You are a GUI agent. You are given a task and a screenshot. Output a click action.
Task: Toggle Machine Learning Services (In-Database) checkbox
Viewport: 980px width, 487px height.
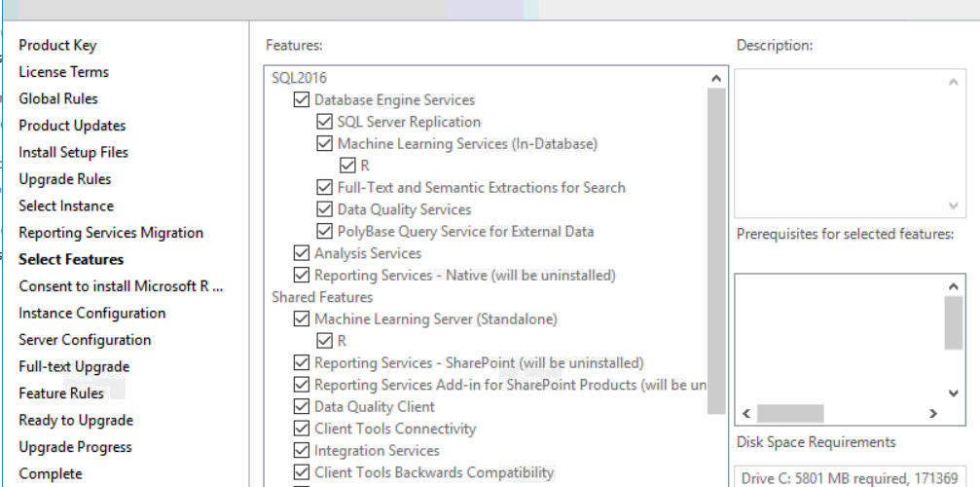(x=325, y=144)
